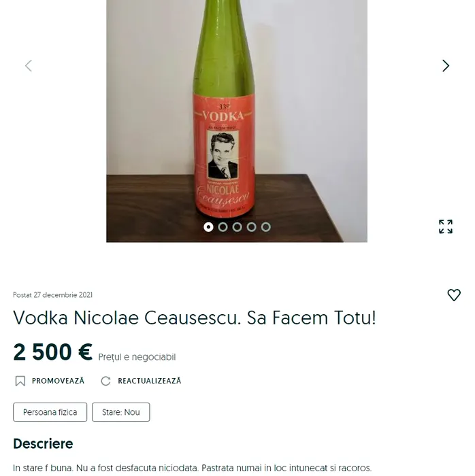Click the bookmark icon beside Promovează

(x=20, y=381)
